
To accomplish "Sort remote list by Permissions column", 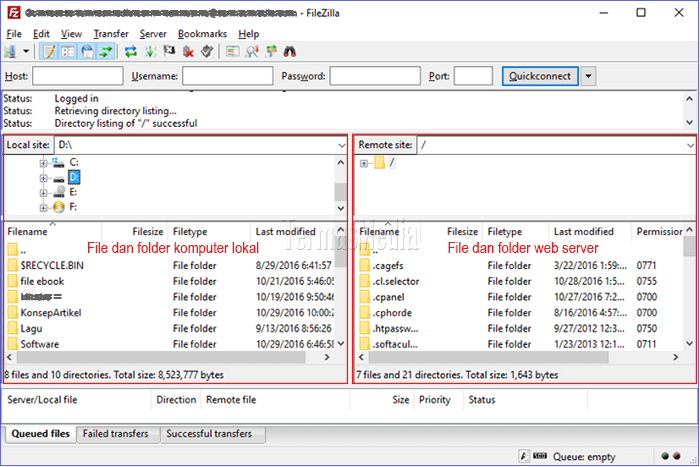I will pos(659,232).
